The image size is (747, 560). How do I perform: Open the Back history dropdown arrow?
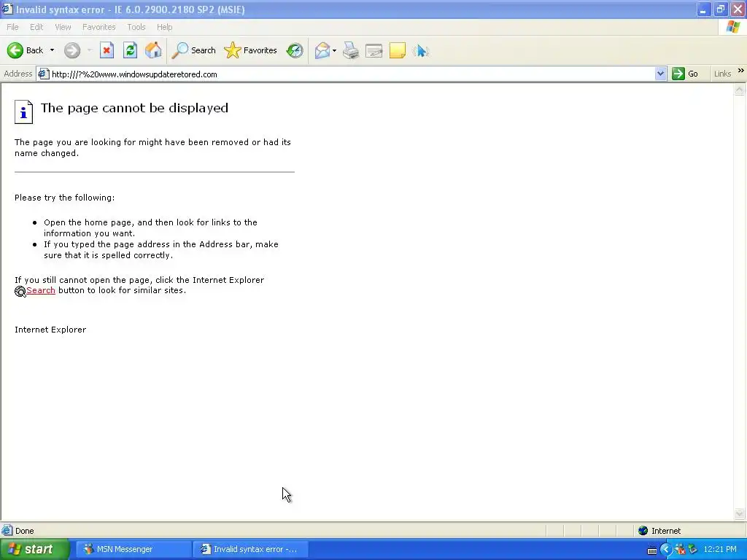(52, 50)
